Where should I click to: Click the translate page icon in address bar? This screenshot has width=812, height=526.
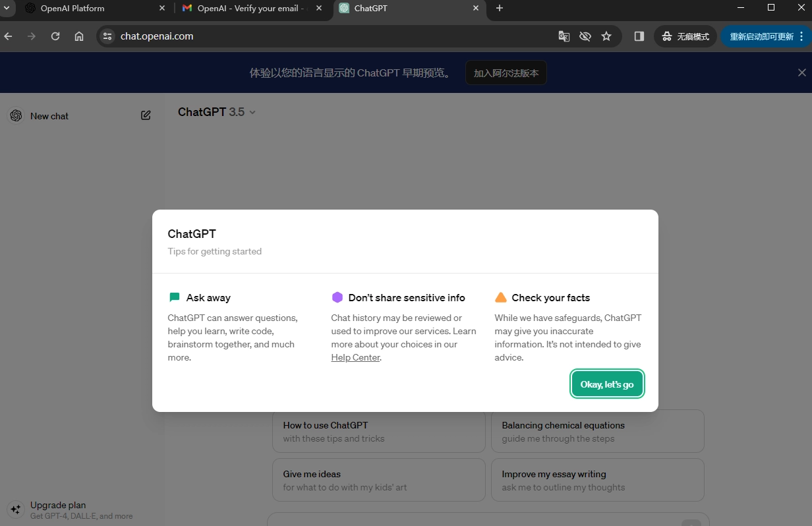click(x=564, y=36)
